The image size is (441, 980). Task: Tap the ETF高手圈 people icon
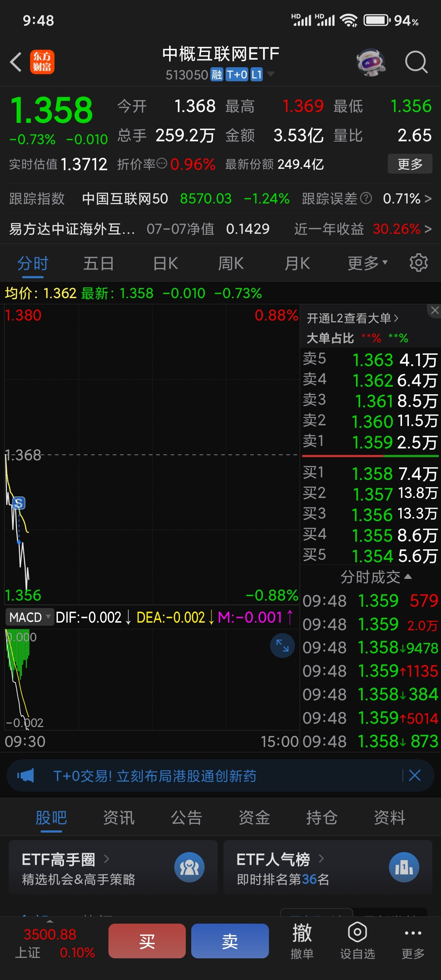189,867
